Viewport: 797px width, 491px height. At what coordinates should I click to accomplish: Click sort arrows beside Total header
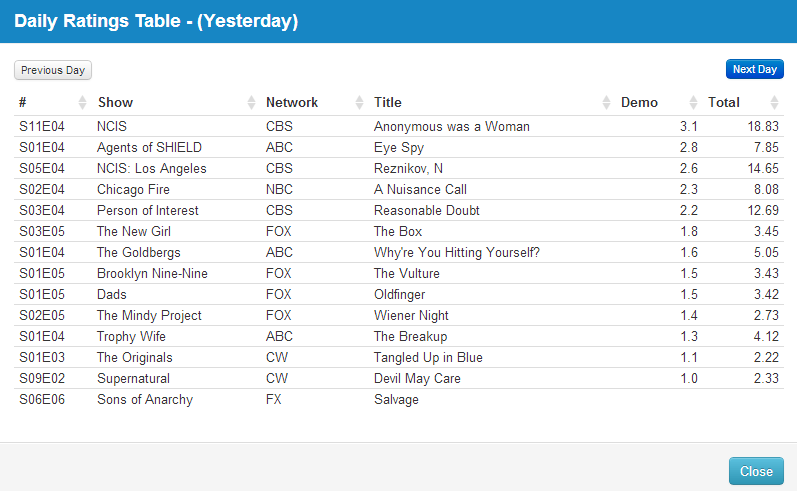click(x=774, y=103)
